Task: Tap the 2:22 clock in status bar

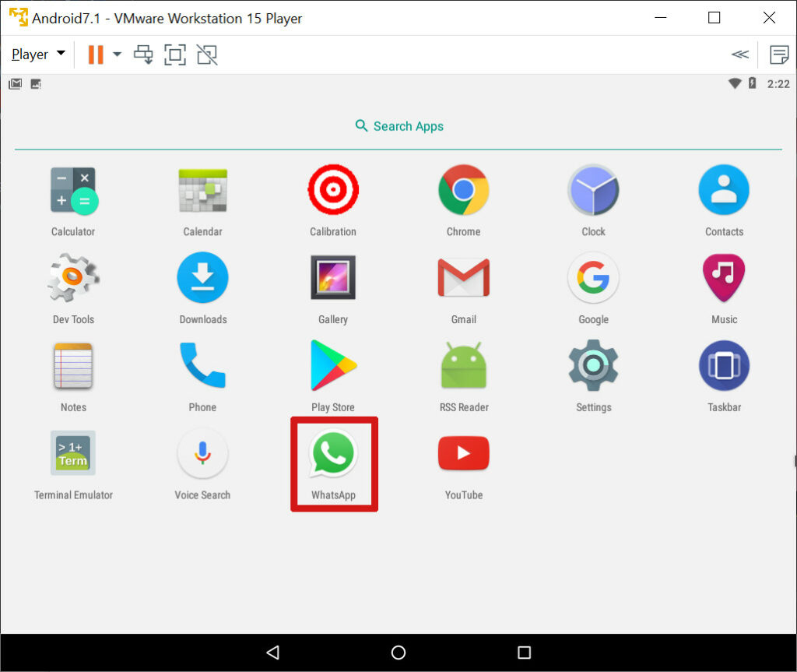Action: click(x=778, y=84)
